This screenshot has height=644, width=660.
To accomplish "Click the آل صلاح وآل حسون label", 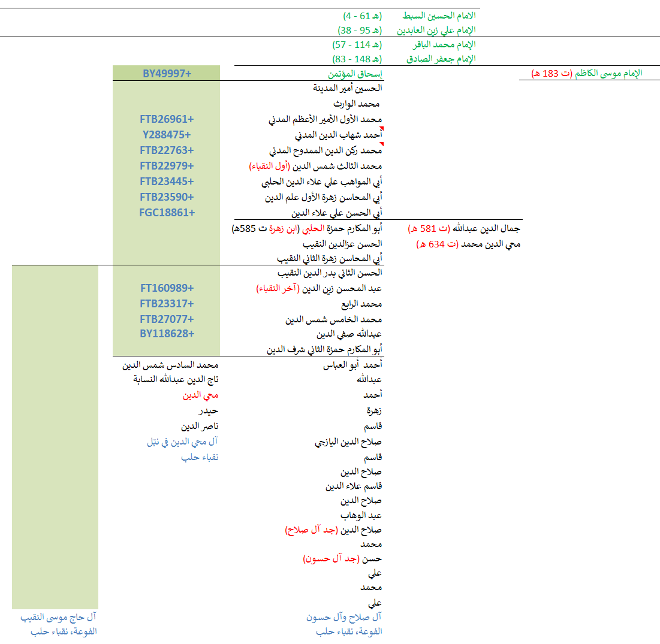I will pyautogui.click(x=343, y=617).
